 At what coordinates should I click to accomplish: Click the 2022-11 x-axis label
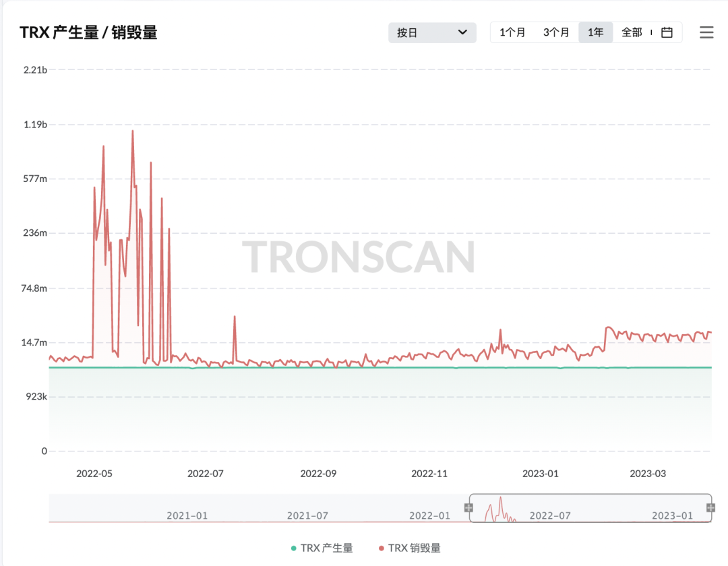pyautogui.click(x=429, y=474)
